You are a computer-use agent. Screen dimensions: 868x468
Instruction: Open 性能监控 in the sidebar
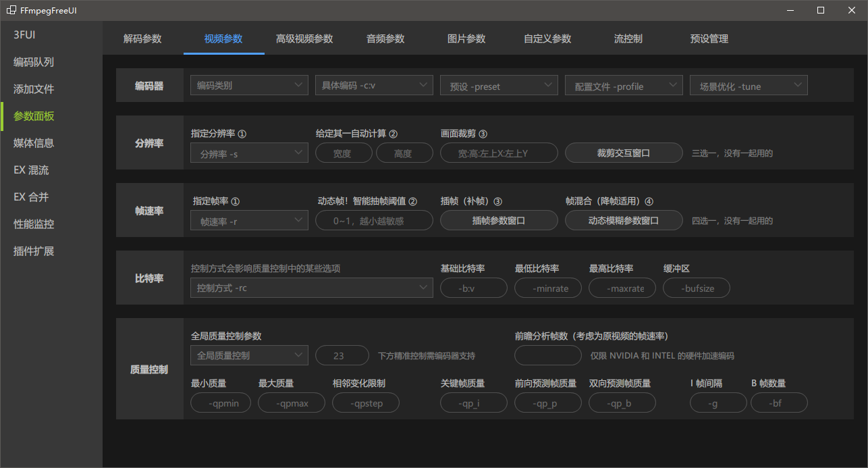click(51, 224)
